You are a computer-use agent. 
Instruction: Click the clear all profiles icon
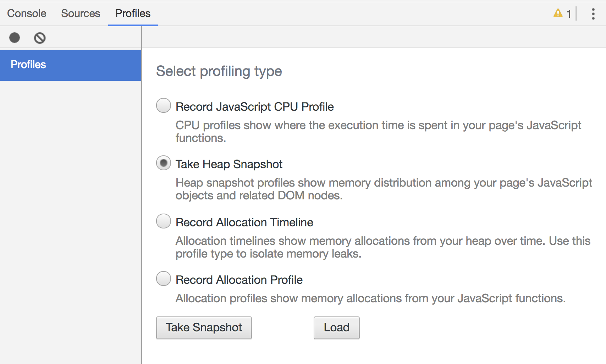pos(40,38)
